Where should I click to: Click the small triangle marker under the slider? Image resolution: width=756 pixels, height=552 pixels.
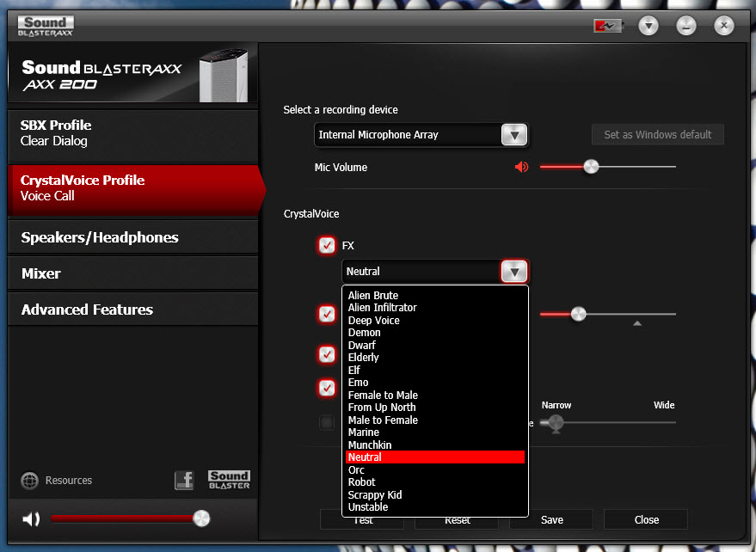pyautogui.click(x=637, y=323)
